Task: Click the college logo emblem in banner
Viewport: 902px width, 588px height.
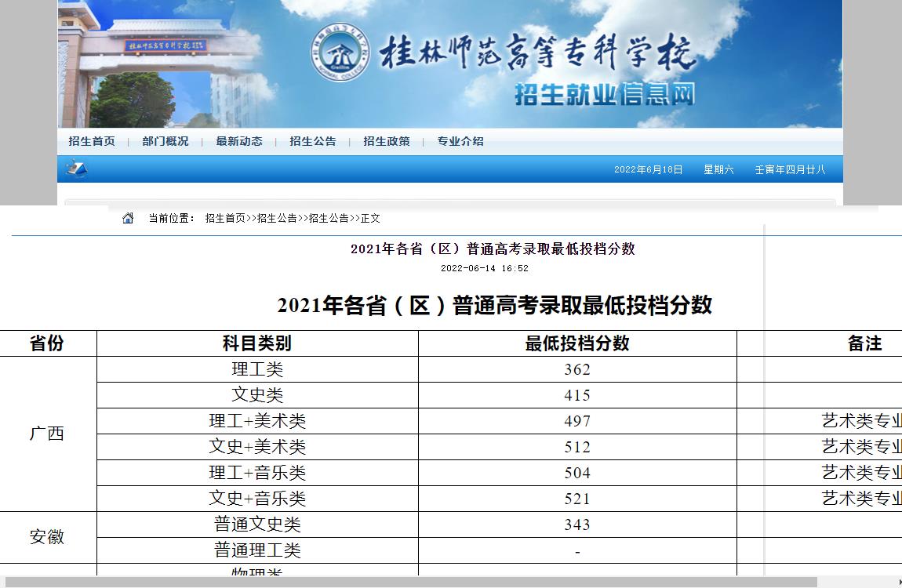Action: [340, 53]
